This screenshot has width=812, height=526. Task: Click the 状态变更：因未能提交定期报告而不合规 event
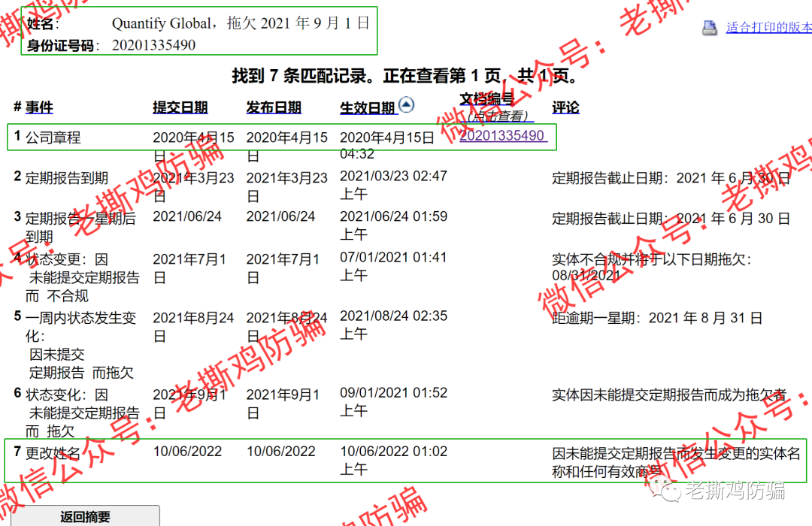[x=83, y=277]
